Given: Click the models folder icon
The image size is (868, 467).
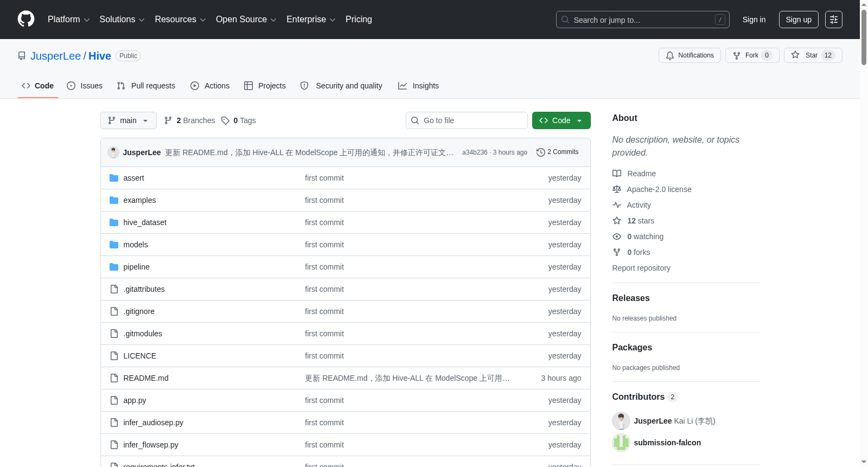Looking at the screenshot, I should coord(114,245).
